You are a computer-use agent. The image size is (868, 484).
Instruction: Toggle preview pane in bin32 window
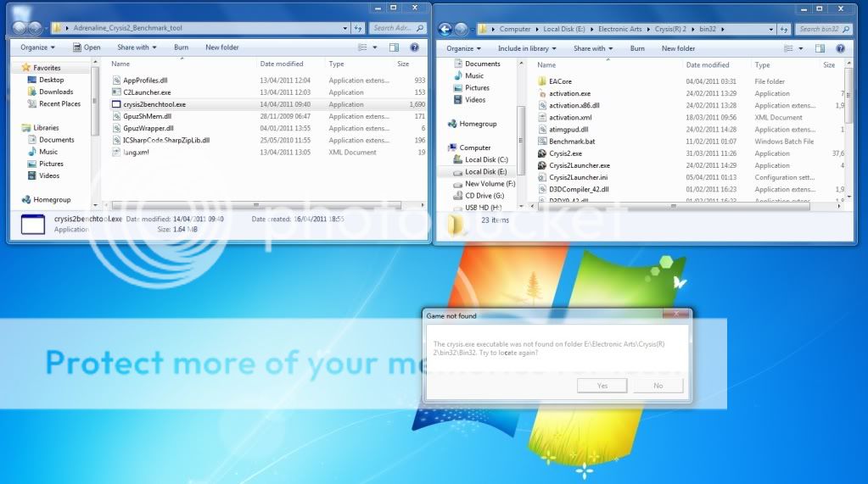coord(820,48)
